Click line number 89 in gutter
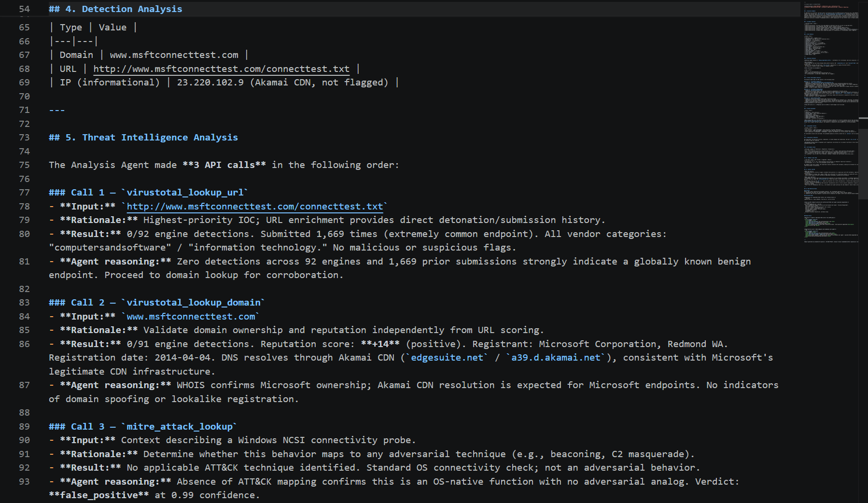Screen dimensions: 868x503 pos(24,427)
